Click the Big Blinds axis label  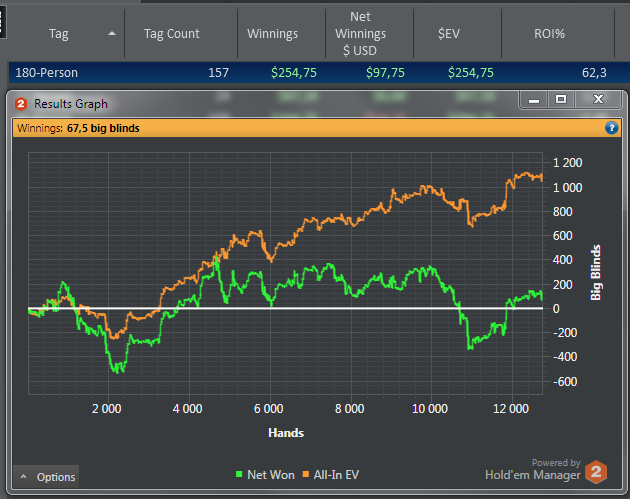click(595, 272)
